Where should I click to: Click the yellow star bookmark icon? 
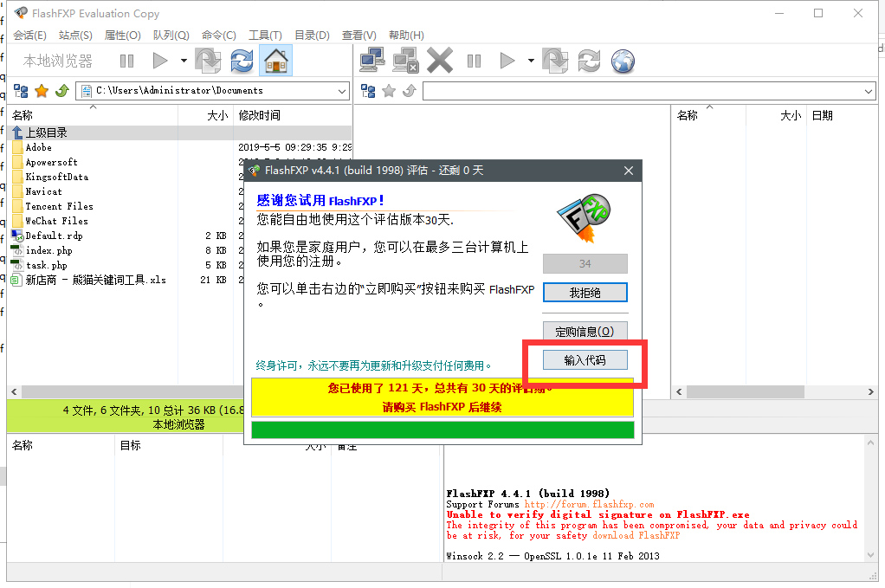point(41,91)
